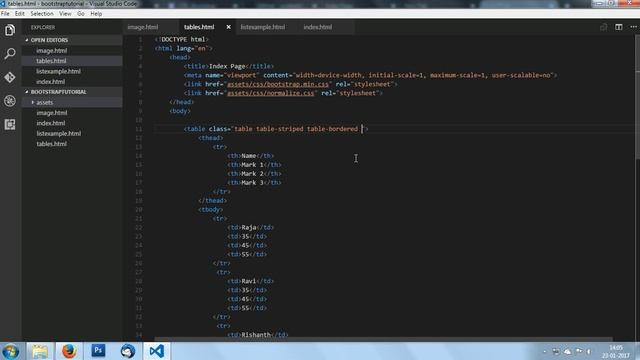Select the tables.html editor tab
Image resolution: width=640 pixels, height=360 pixels.
(199, 27)
